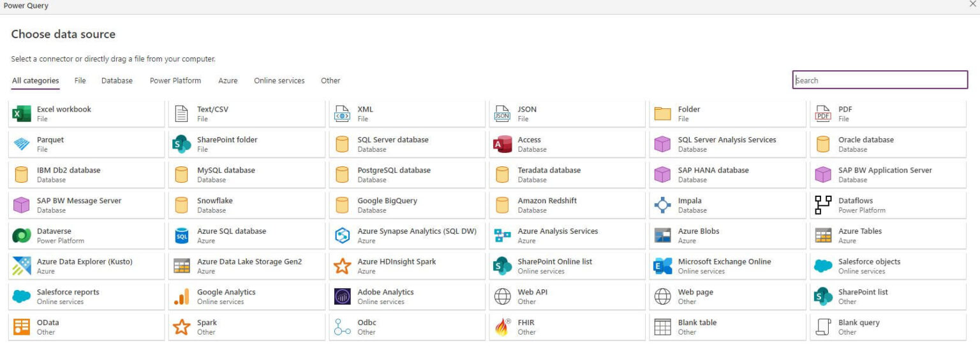
Task: Click the FHIR flame icon
Action: coord(503,327)
